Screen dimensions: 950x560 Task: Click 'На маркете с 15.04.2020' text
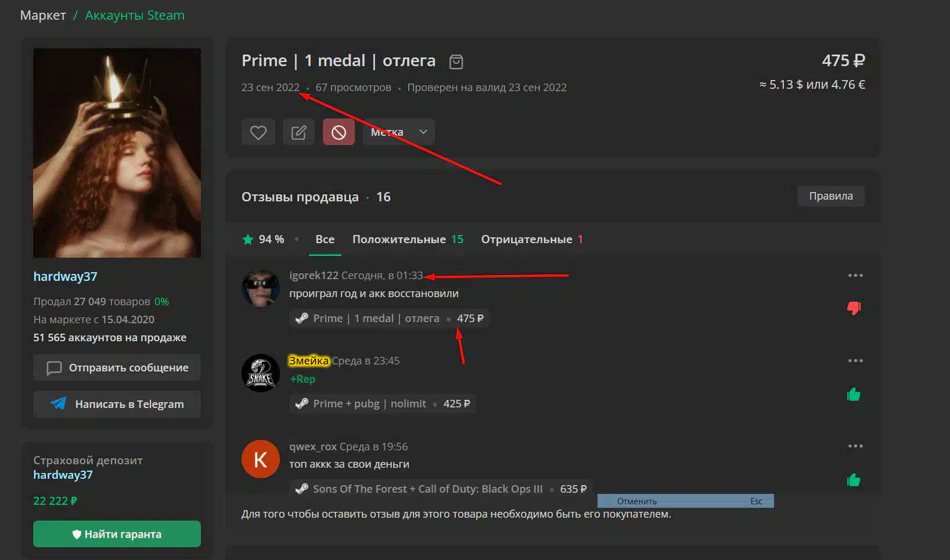pos(93,319)
